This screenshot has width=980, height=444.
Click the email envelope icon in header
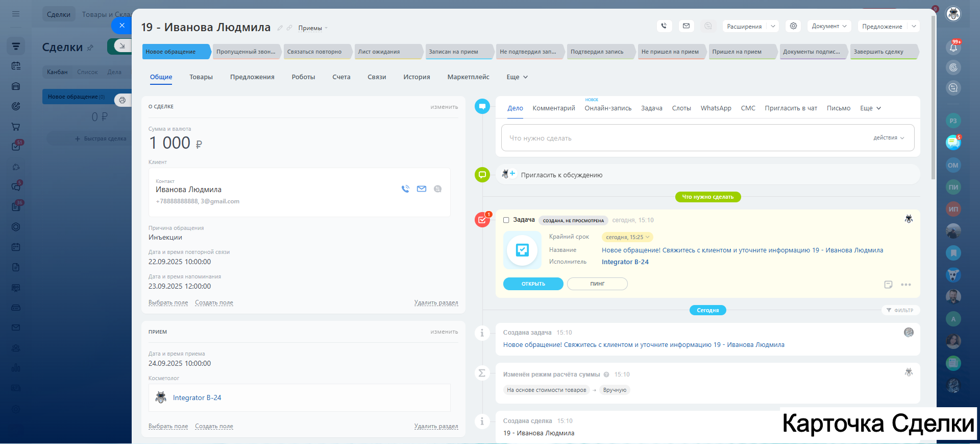[686, 26]
